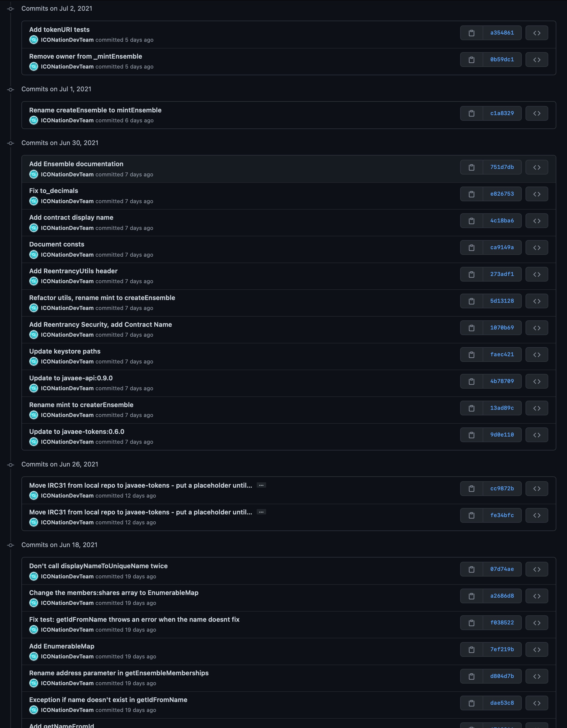Copy SHA for commit faec421
Viewport: 567px width, 728px height.
(471, 355)
